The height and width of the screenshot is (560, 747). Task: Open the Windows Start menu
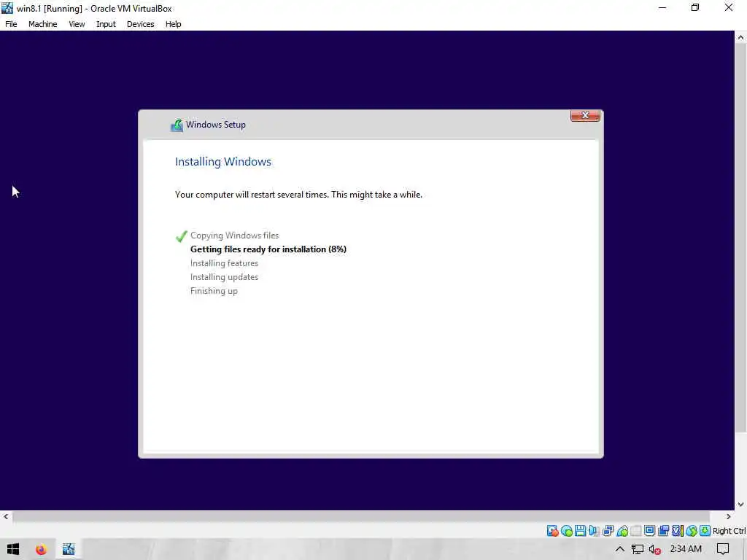tap(13, 549)
